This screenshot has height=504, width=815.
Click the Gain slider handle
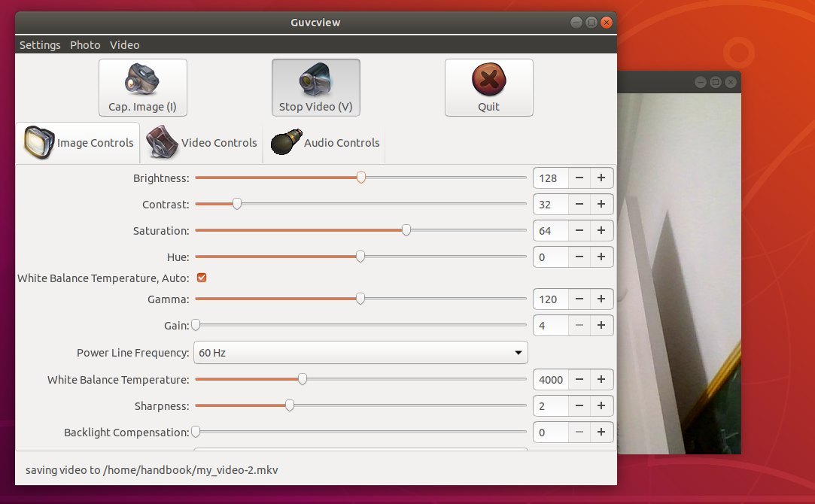click(x=196, y=325)
